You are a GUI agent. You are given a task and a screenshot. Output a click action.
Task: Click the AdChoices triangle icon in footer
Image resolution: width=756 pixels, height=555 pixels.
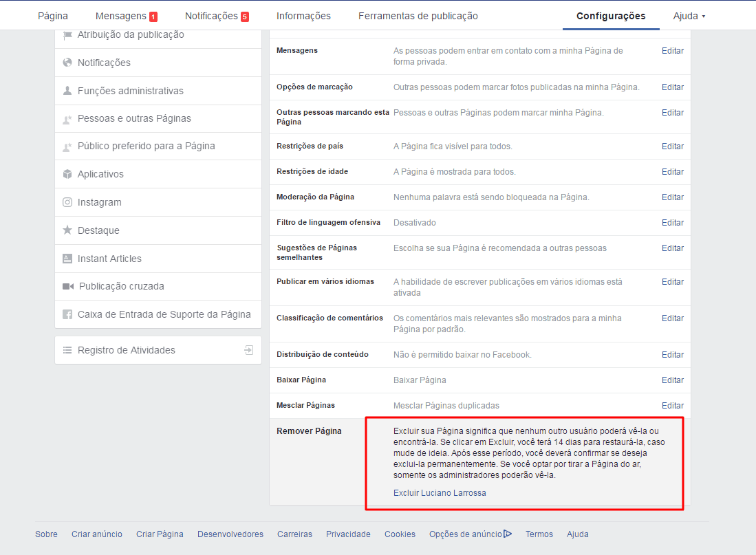tap(508, 534)
